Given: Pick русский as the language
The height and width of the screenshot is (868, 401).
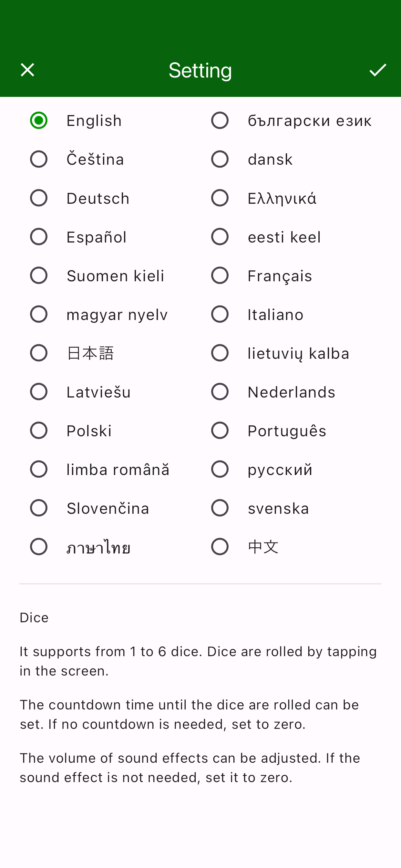Looking at the screenshot, I should point(220,469).
